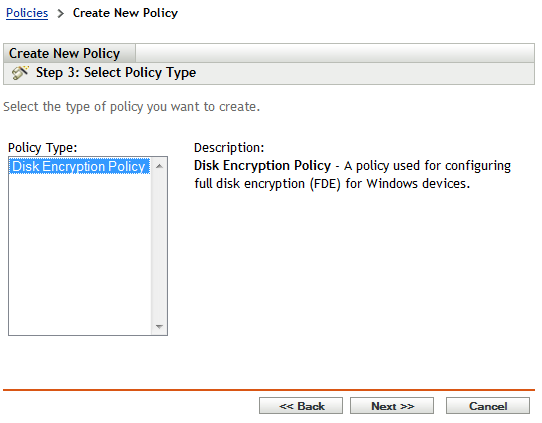Screen dimensions: 542x423
Task: Click the wizard wand icon beside Step 3
Action: pyautogui.click(x=20, y=73)
